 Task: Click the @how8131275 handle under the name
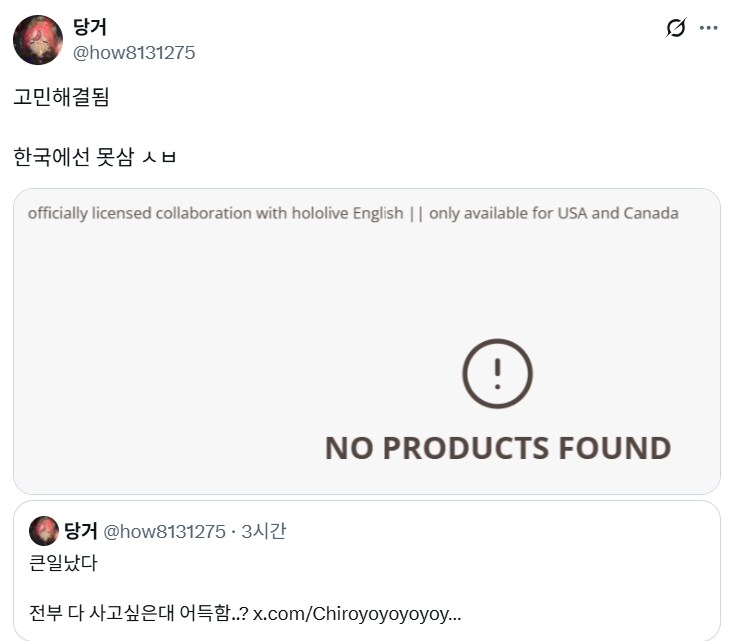[x=134, y=53]
